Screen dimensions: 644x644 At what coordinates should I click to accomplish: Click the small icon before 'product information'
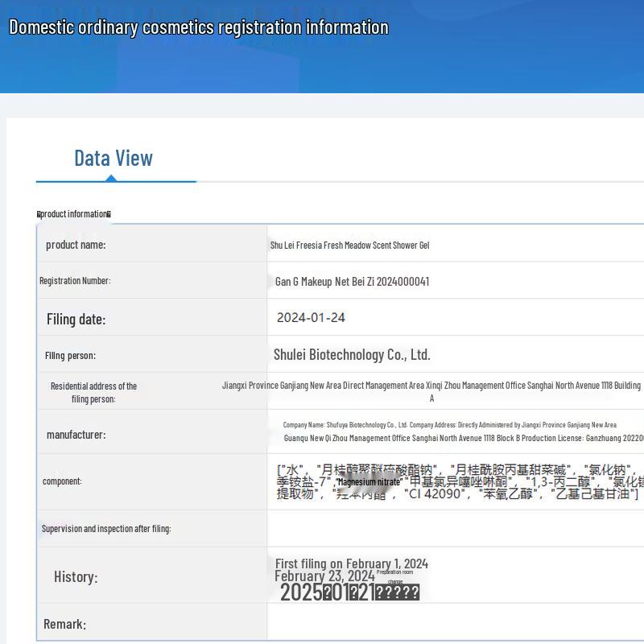[x=39, y=214]
